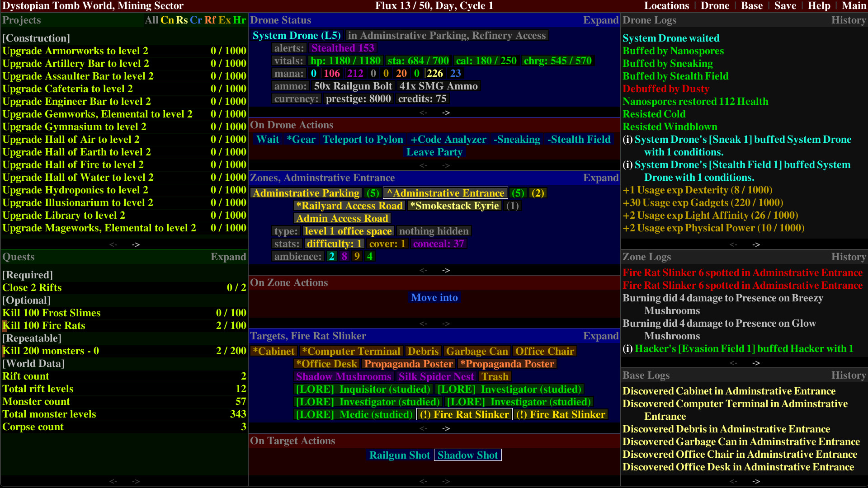The height and width of the screenshot is (488, 868).
Task: Open the Locations menu
Action: click(x=667, y=6)
